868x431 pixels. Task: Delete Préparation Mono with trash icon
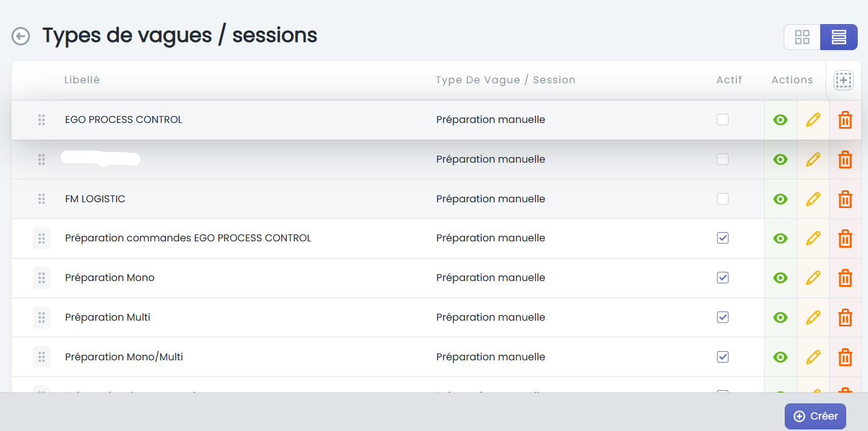coord(845,278)
